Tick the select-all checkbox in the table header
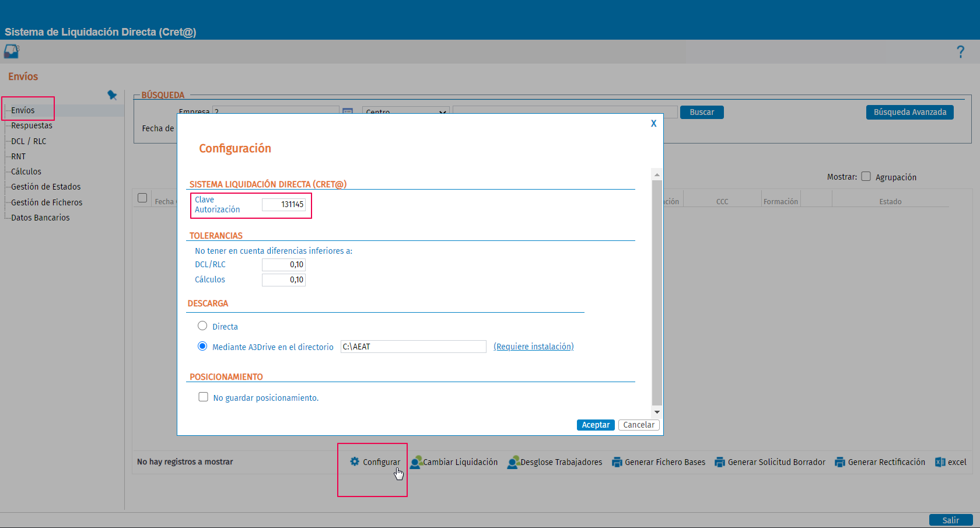This screenshot has height=528, width=980. click(x=142, y=198)
